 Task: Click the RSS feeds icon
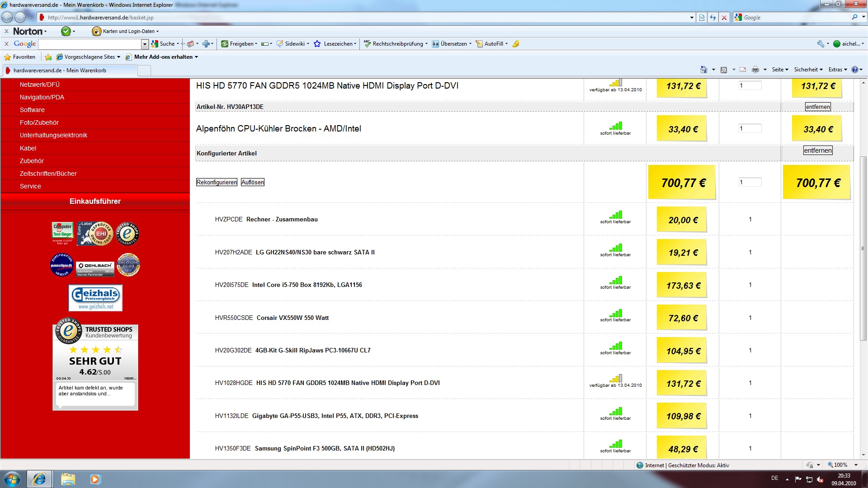pos(724,70)
